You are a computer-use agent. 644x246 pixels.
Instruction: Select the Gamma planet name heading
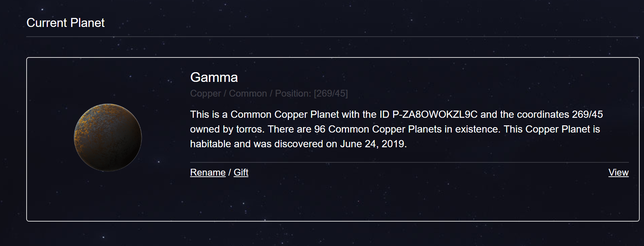coord(214,78)
